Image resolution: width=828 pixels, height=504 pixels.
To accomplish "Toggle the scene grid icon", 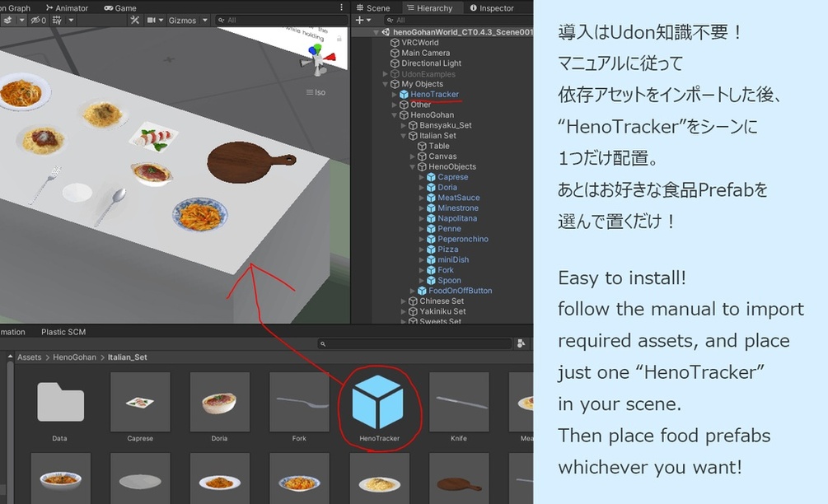I will 57,20.
